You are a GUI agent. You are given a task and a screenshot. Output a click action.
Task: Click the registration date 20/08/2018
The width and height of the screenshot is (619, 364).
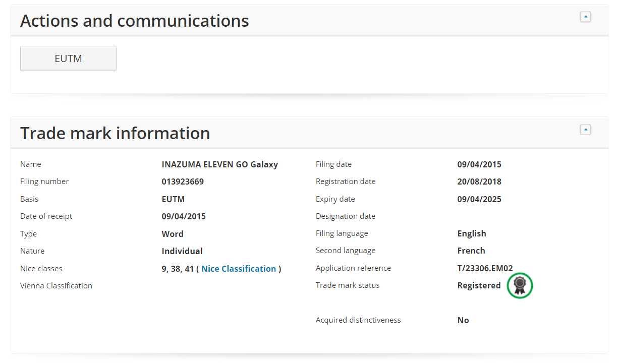479,181
